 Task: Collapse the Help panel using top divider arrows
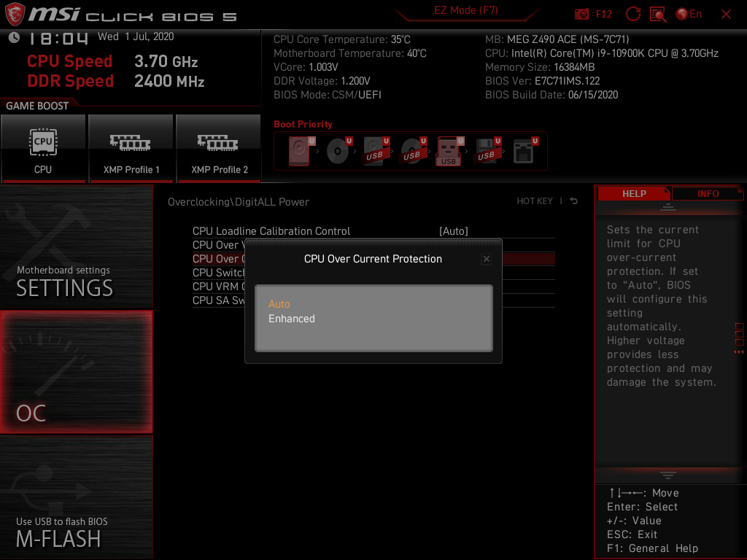[x=669, y=206]
